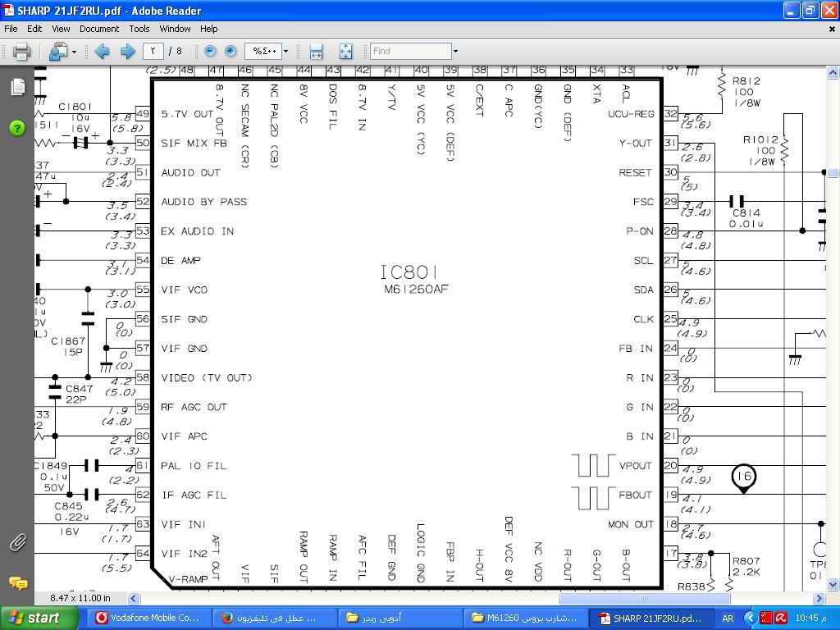
Task: Open the Tools menu
Action: click(139, 29)
